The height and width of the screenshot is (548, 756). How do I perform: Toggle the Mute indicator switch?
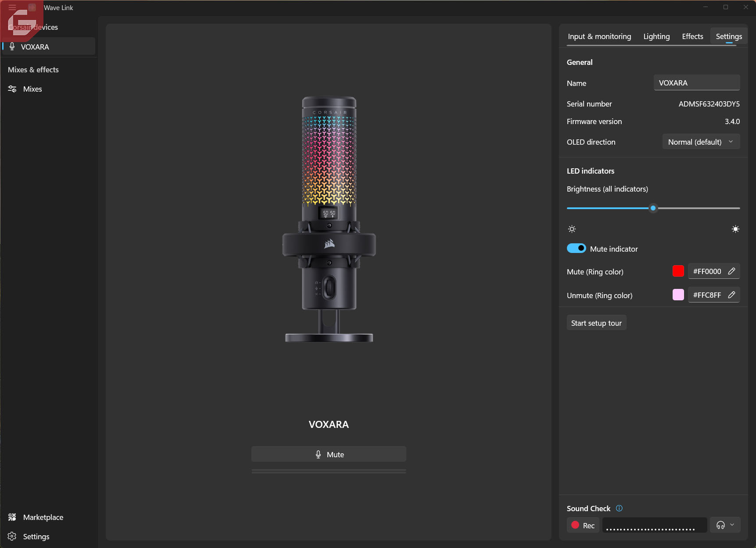click(x=577, y=249)
